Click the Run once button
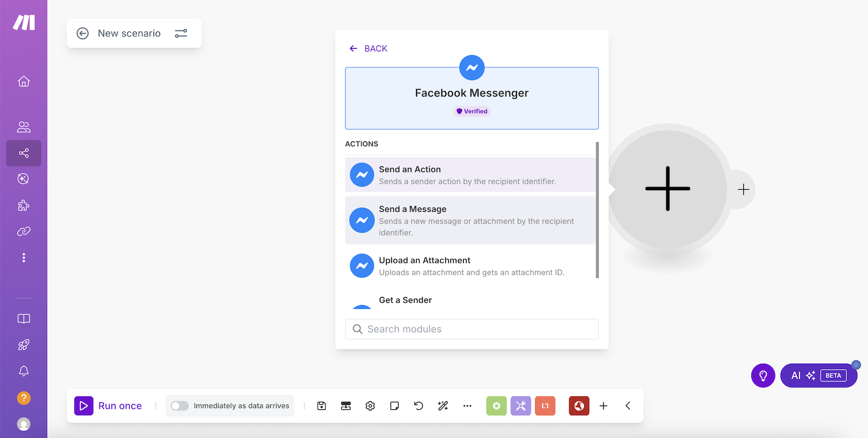The width and height of the screenshot is (868, 438). point(108,406)
